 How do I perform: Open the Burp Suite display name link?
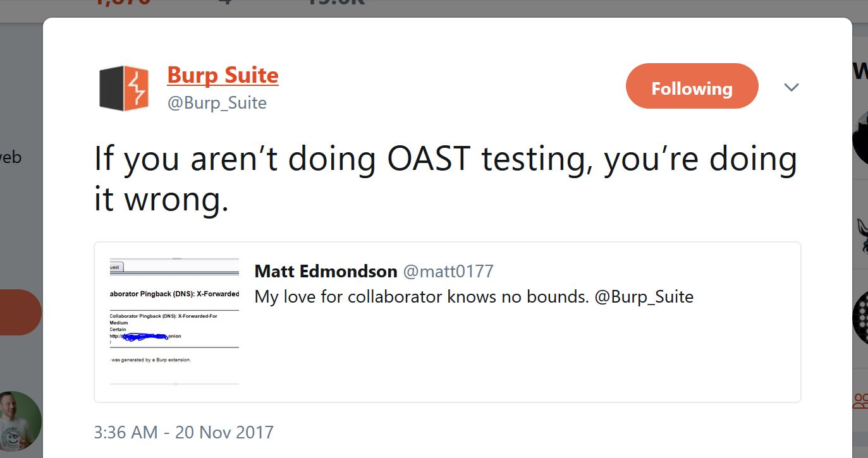(x=223, y=75)
